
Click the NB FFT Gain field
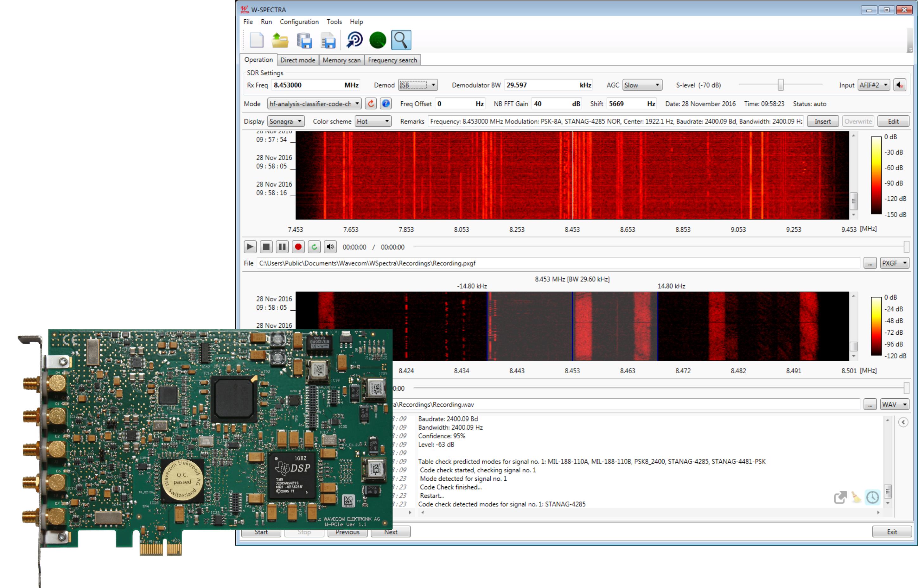click(557, 104)
